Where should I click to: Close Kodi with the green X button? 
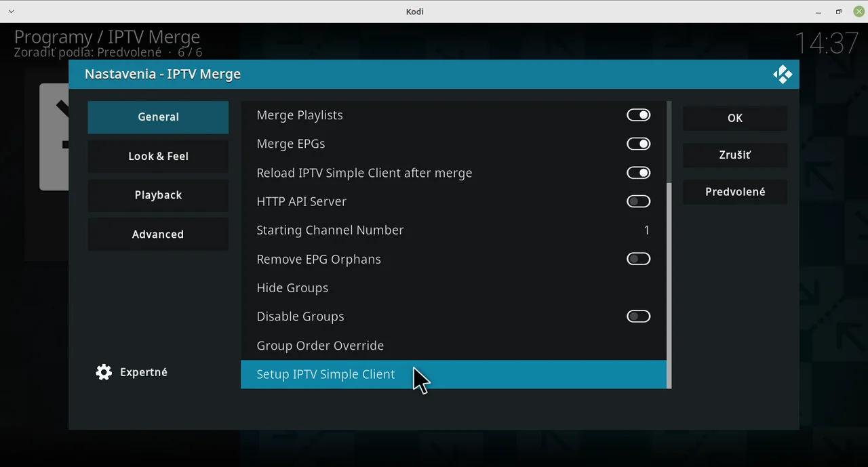click(x=858, y=12)
